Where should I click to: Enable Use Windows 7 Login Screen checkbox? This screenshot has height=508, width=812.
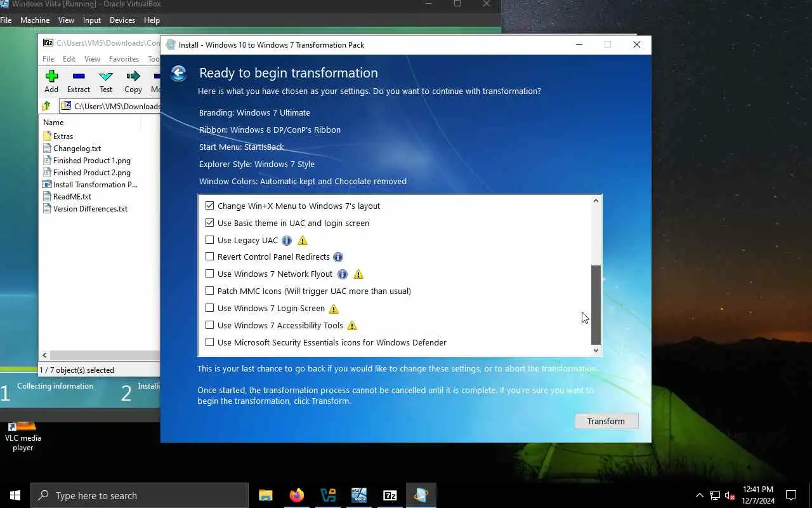tap(209, 308)
